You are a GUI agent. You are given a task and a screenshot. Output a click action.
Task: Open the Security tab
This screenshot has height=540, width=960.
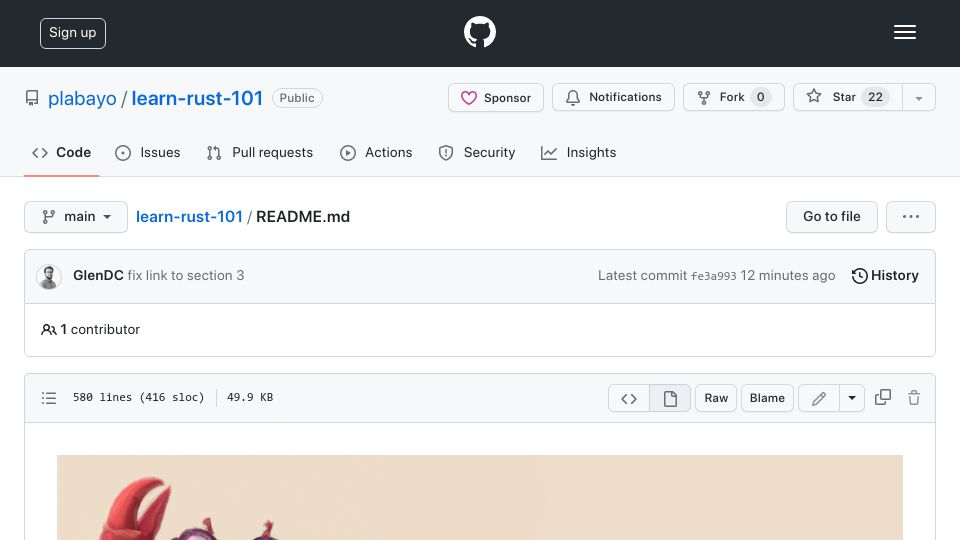coord(477,152)
